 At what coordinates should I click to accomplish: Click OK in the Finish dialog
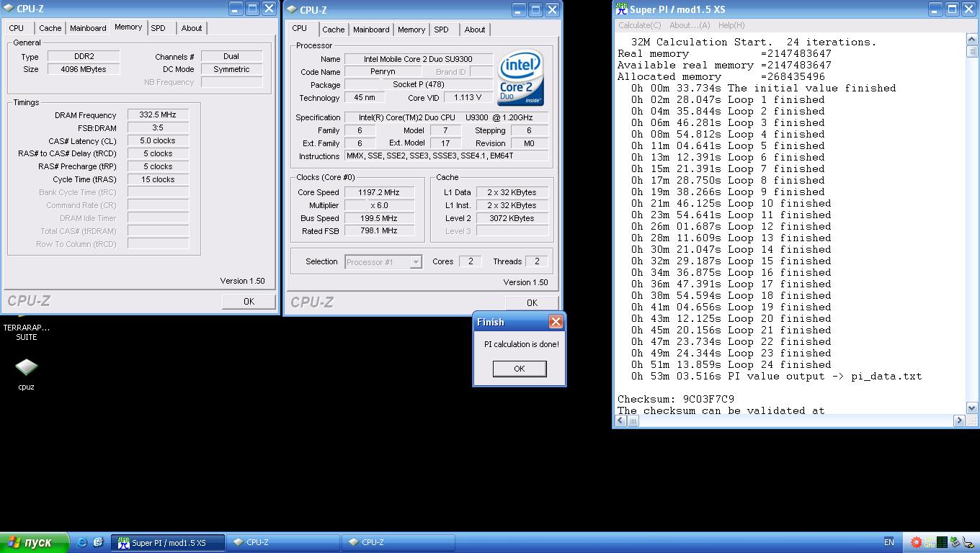point(520,369)
